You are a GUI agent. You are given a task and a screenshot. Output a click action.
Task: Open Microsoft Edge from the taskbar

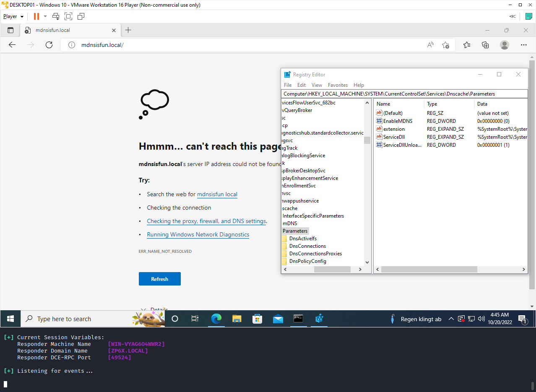coord(216,319)
